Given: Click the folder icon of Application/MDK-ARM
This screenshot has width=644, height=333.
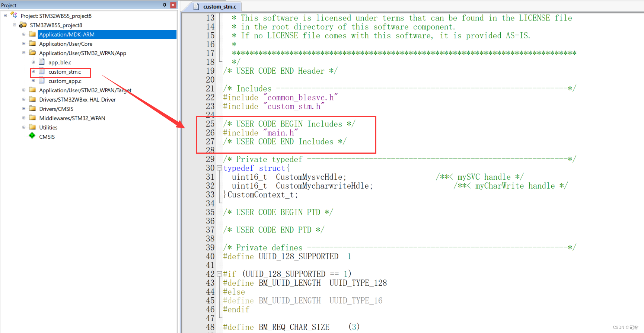Looking at the screenshot, I should [x=33, y=34].
